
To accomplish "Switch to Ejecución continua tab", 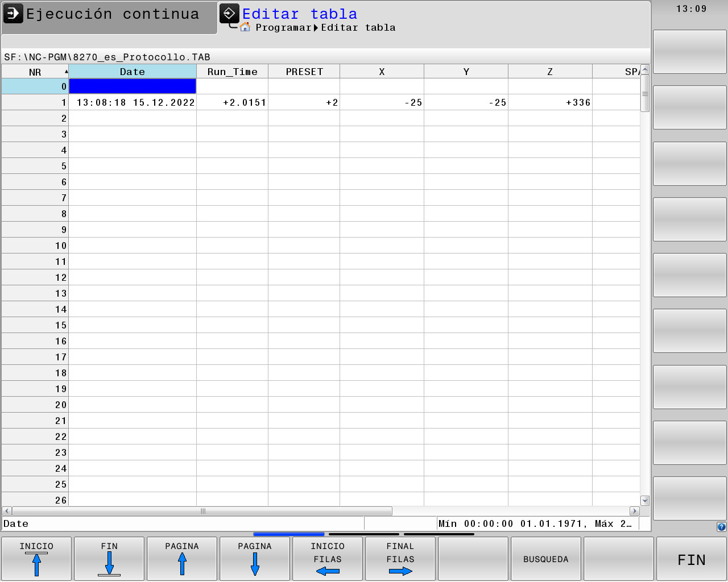I will coord(109,18).
